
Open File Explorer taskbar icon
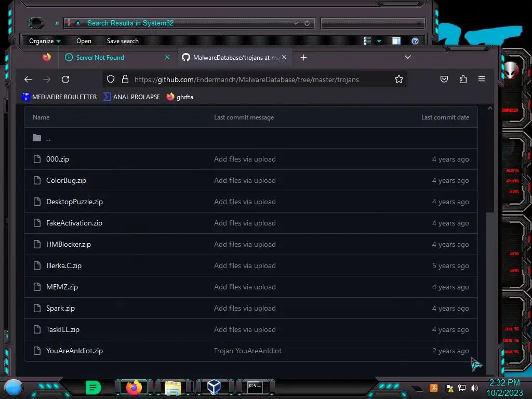pos(173,388)
